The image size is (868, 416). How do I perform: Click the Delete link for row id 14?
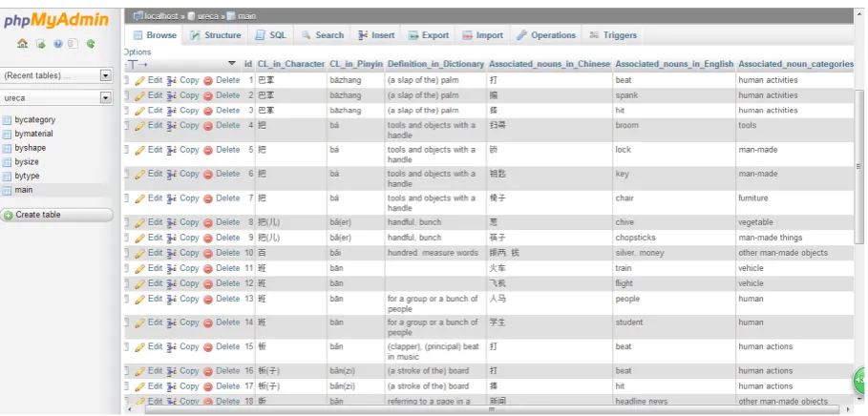(x=228, y=322)
